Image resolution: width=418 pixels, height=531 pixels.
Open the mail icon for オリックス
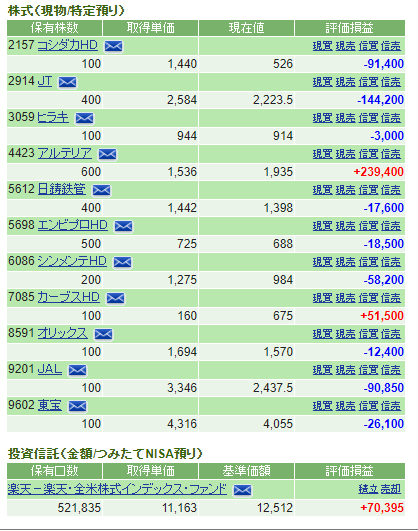coord(104,334)
